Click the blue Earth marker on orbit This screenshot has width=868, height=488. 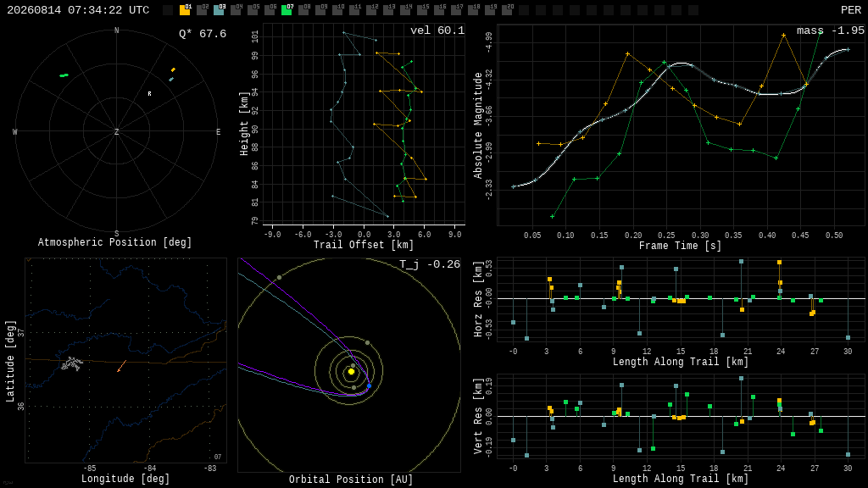click(x=370, y=385)
